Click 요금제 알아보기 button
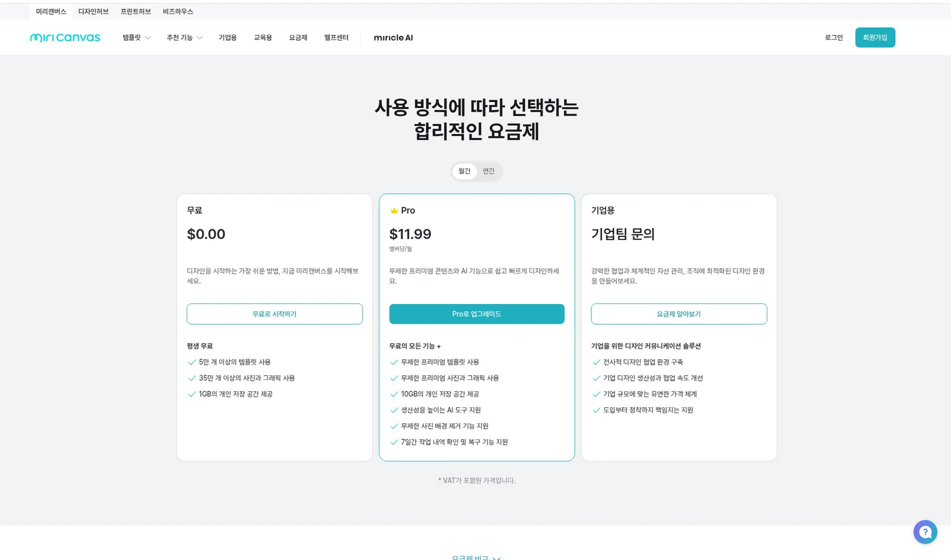The image size is (951, 560). tap(679, 314)
